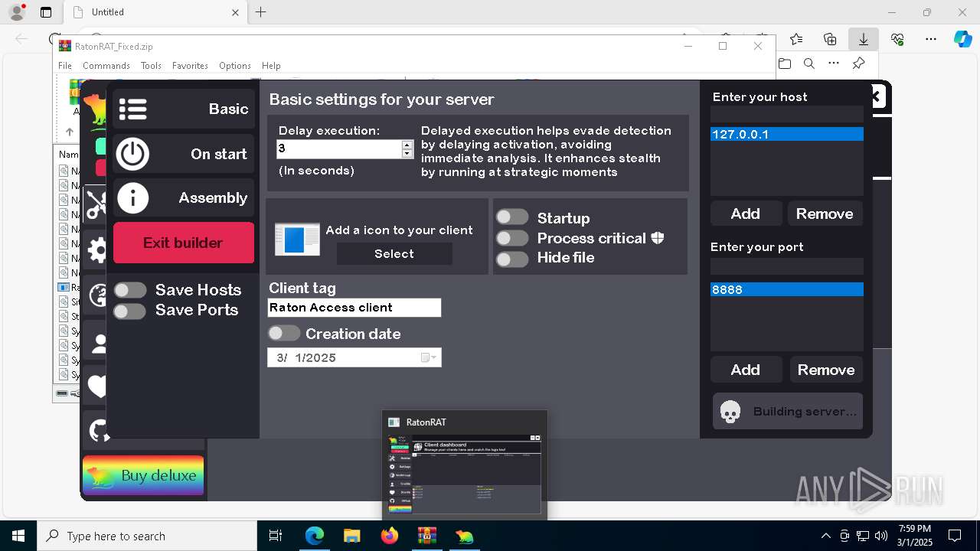Open the Assembly section

(x=184, y=197)
